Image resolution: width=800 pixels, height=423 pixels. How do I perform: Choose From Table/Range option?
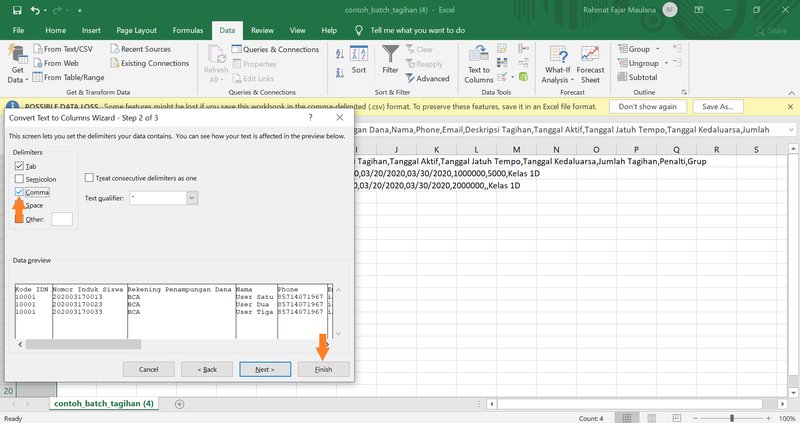(x=68, y=78)
